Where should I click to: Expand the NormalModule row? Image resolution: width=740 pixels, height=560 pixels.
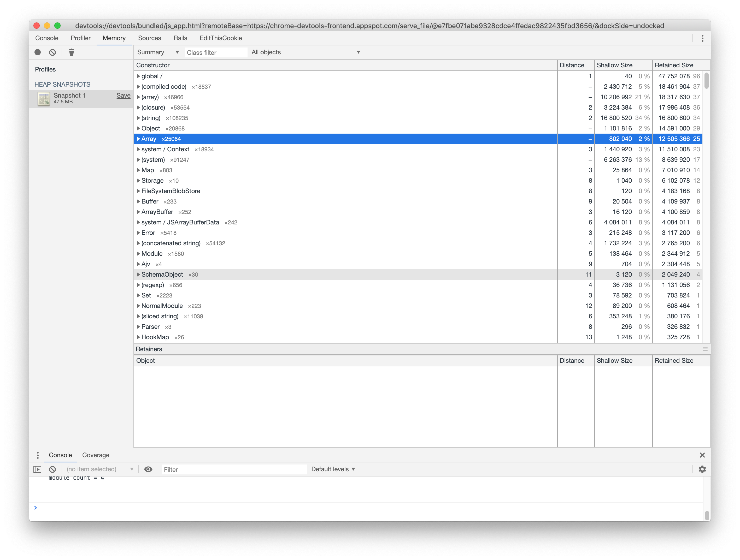pyautogui.click(x=138, y=306)
